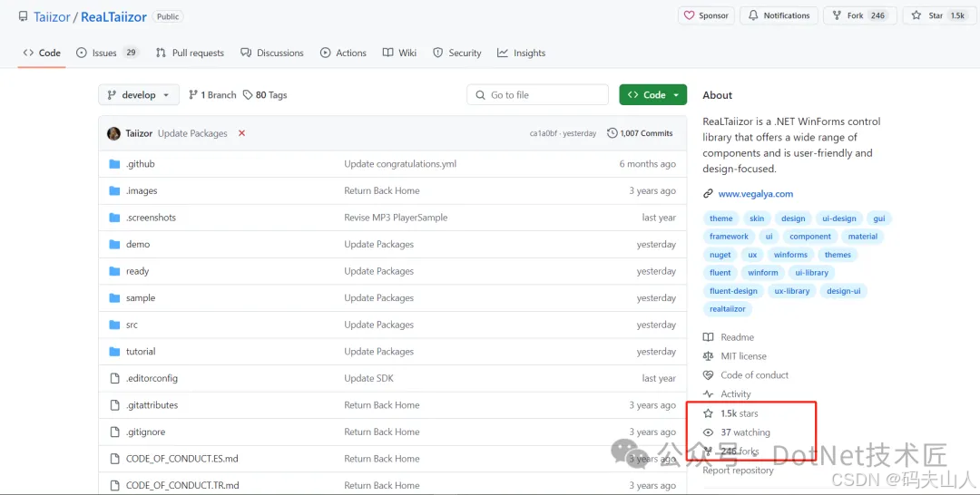
Task: Open the .github folder
Action: 140,164
